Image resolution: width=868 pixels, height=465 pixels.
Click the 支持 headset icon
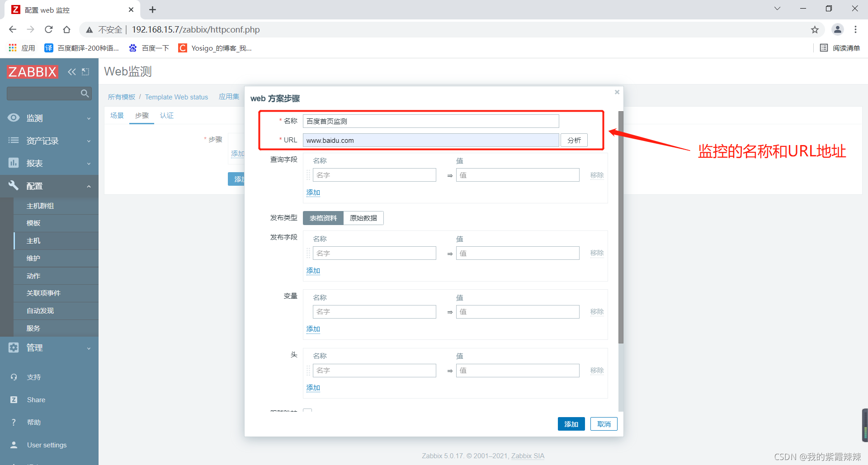14,377
